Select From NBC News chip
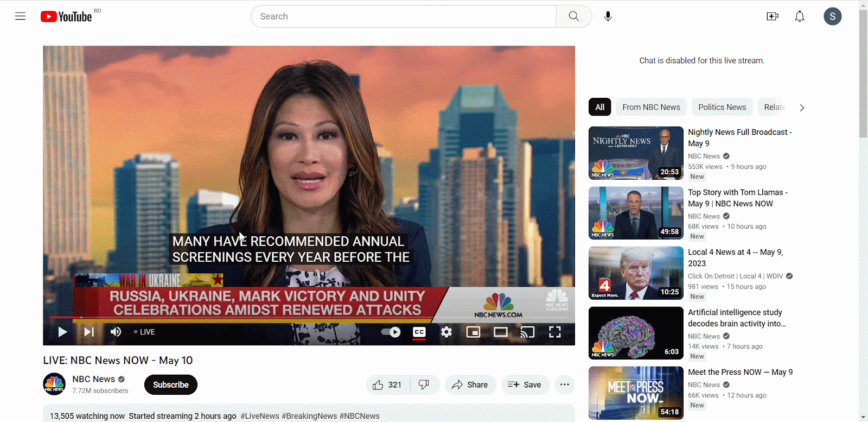This screenshot has width=868, height=422. click(651, 107)
